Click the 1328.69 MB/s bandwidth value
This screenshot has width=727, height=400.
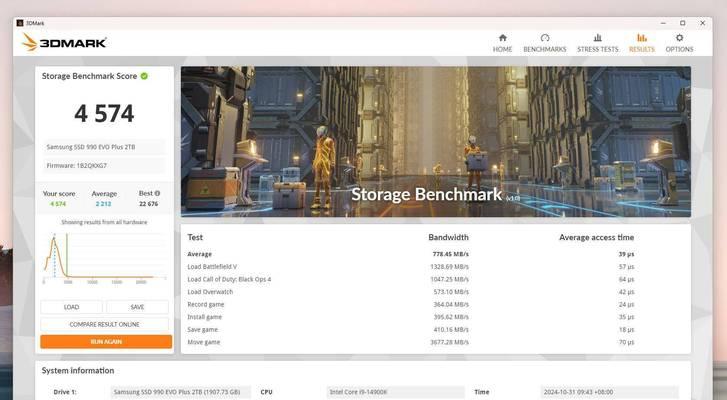click(x=449, y=267)
